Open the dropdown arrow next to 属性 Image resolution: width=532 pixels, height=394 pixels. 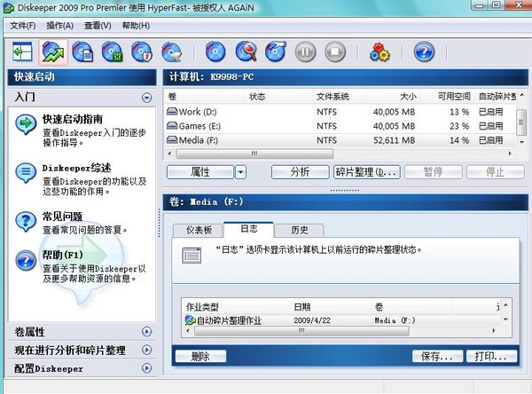point(240,172)
